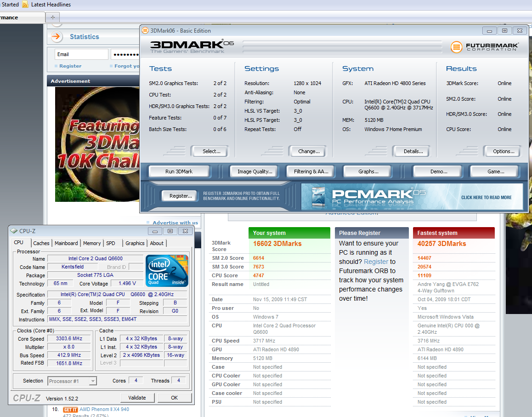Click the Graphs... button
The width and height of the screenshot is (532, 417).
(368, 171)
